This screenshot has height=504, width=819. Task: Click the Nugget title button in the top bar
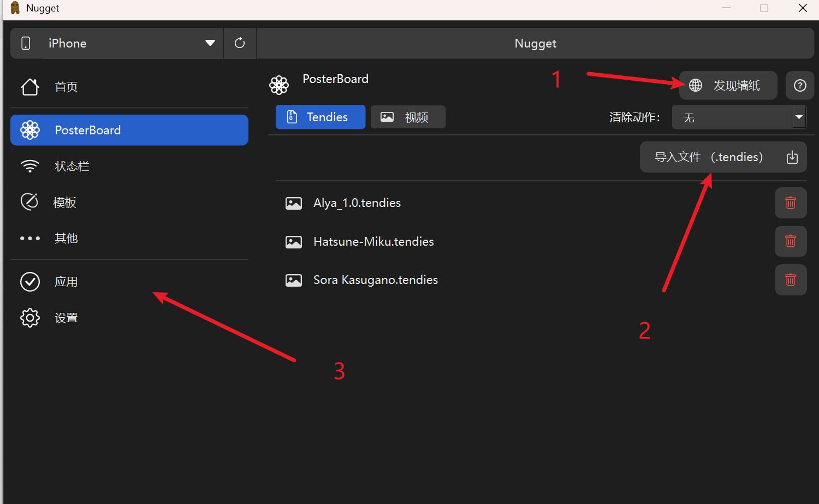(x=535, y=43)
